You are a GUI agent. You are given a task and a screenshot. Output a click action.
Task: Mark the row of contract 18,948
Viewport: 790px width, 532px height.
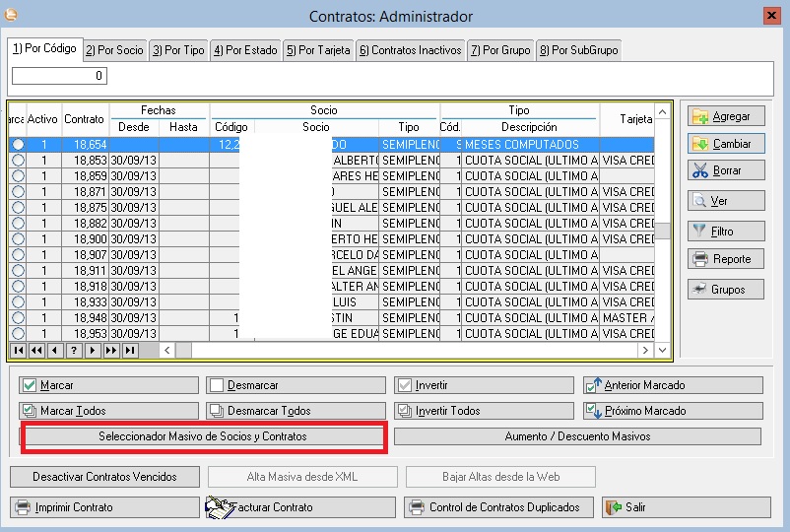(x=18, y=318)
